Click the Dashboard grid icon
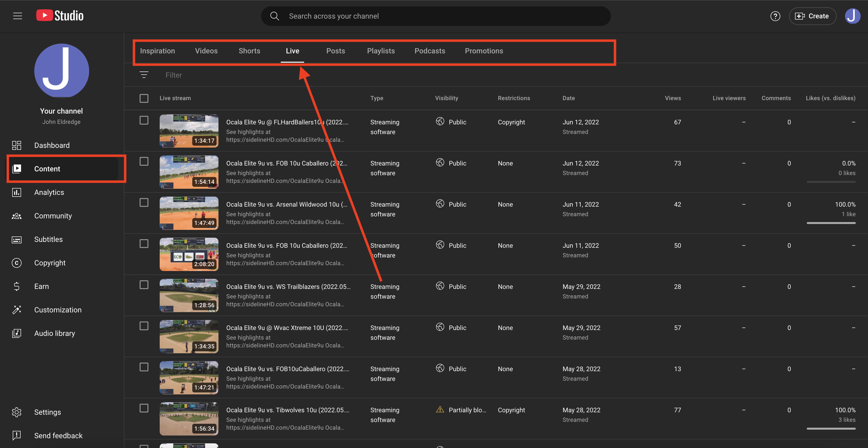The height and width of the screenshot is (448, 868). [16, 145]
